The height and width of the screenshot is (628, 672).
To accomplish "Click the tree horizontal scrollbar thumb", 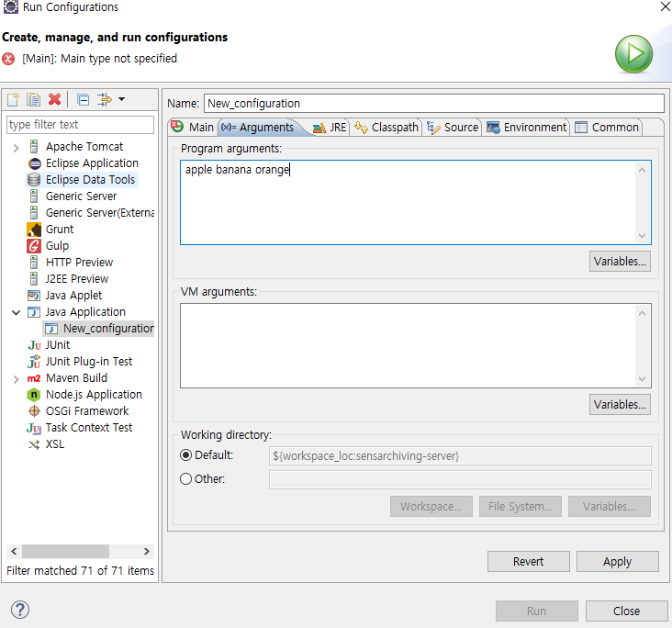I will click(x=65, y=551).
